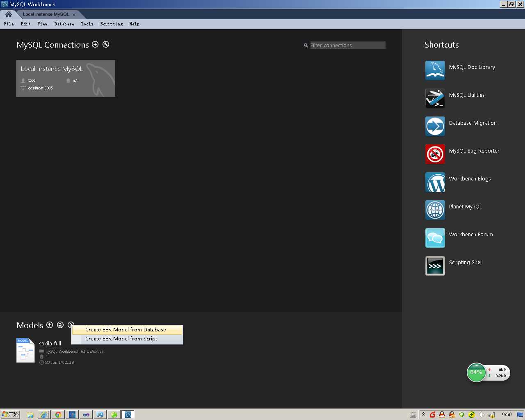This screenshot has height=420, width=525.
Task: Open the File menu
Action: click(x=9, y=24)
